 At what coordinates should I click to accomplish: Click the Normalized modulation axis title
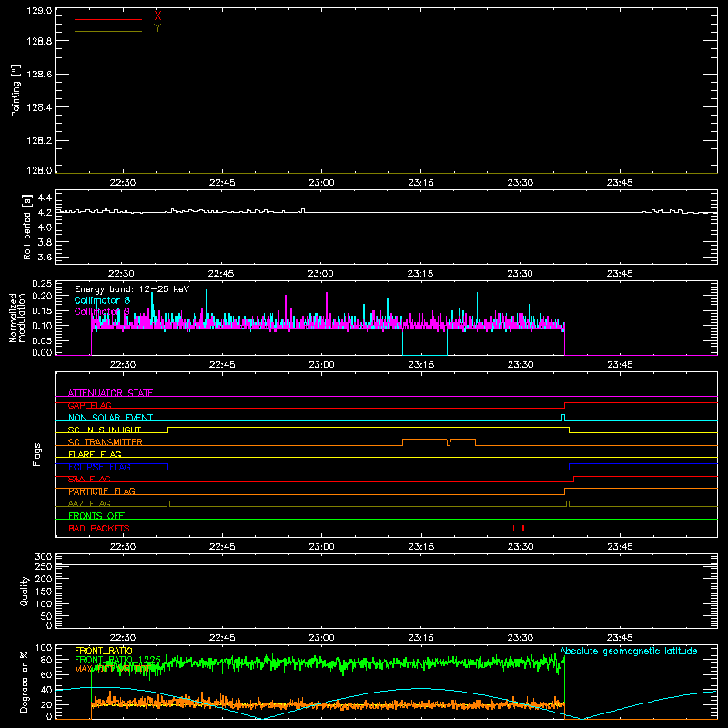click(x=16, y=318)
